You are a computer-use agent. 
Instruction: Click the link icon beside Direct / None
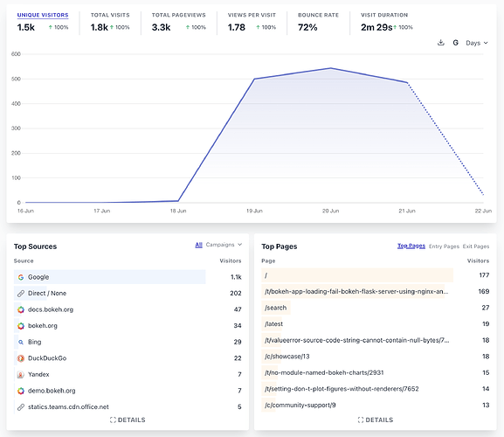(21, 294)
